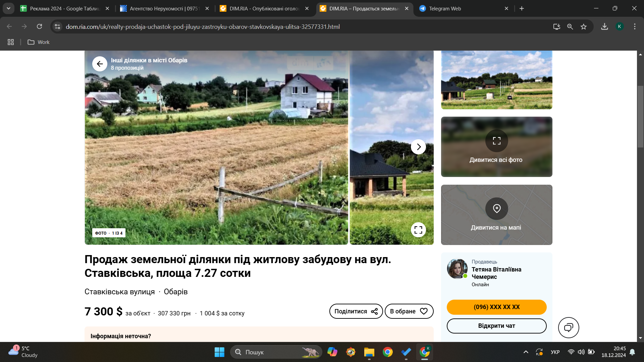644x362 pixels.
Task: Reload the current page
Action: [x=40, y=27]
